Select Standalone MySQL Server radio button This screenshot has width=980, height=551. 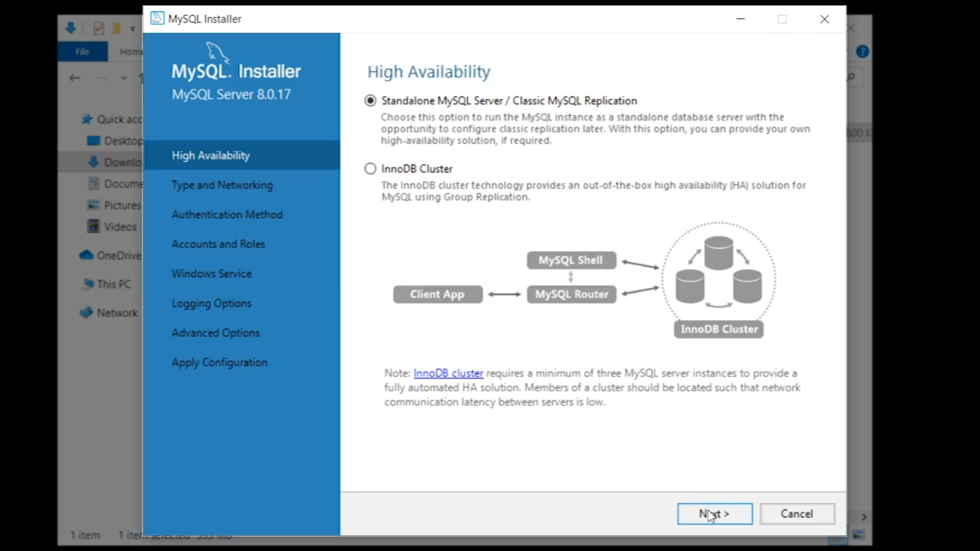coord(371,101)
